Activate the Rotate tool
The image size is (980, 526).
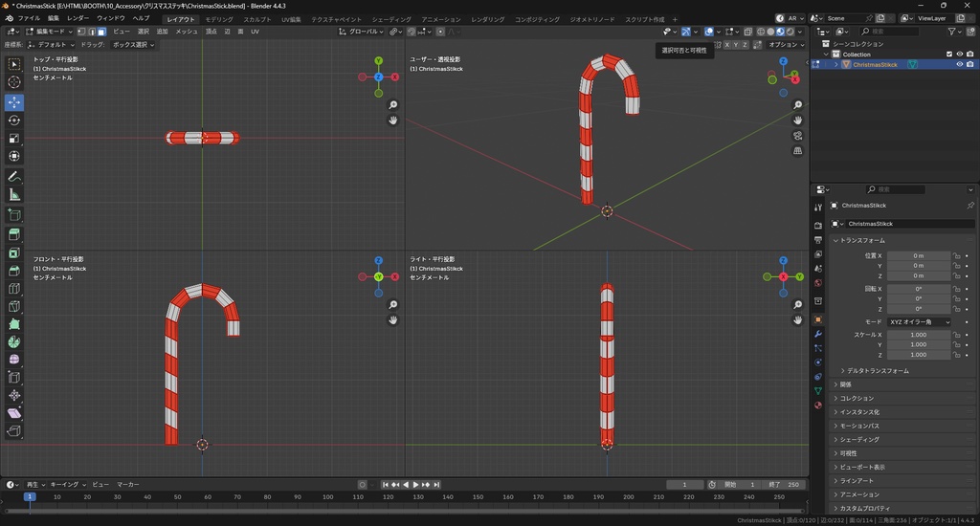tap(13, 121)
